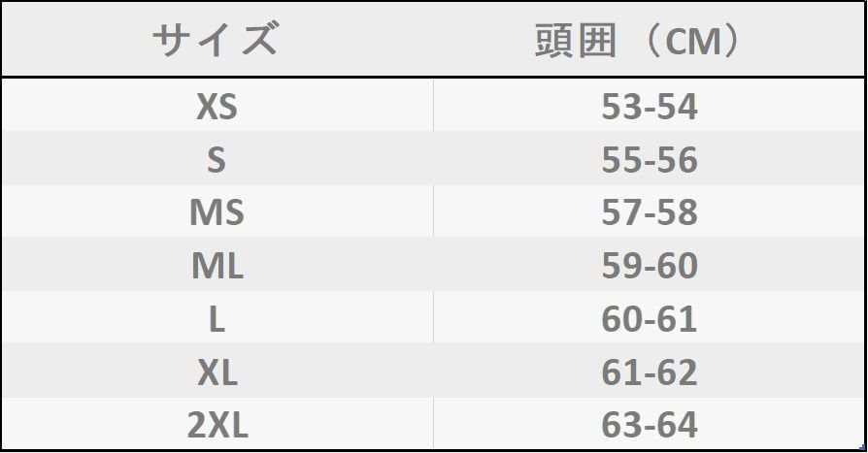Select the ML size cell
The image size is (868, 453).
217,266
